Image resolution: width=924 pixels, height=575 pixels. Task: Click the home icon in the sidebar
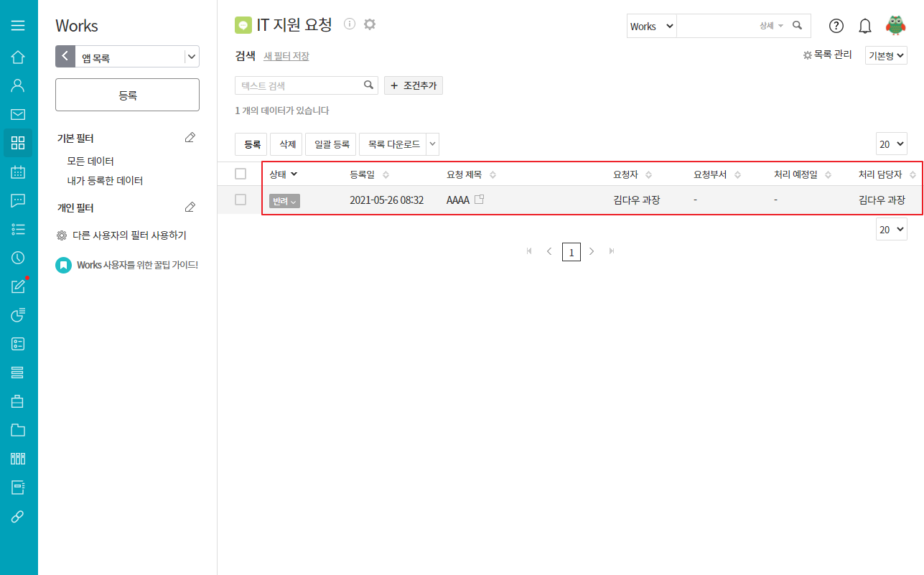coord(18,57)
